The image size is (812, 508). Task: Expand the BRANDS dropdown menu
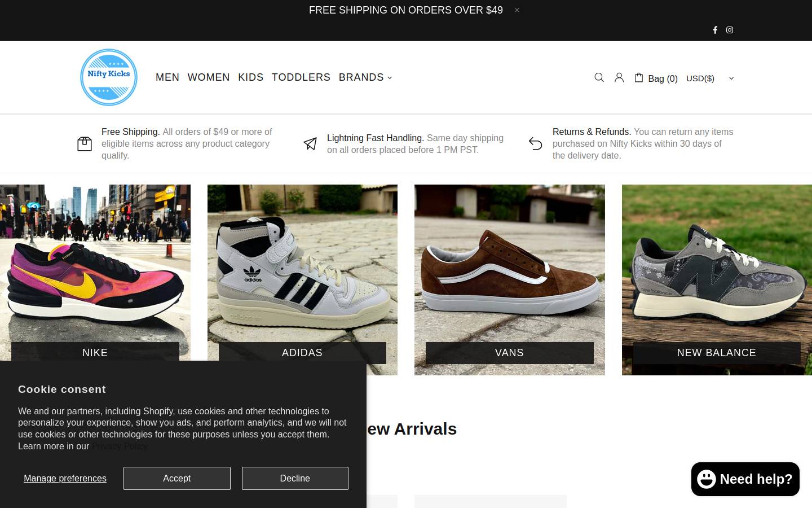click(365, 77)
